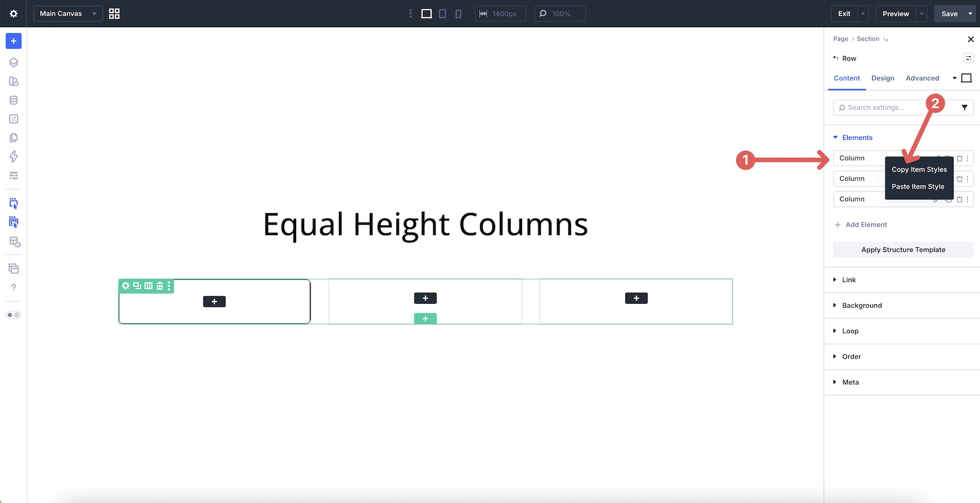Click Apply Structure Template button
This screenshot has width=980, height=503.
pyautogui.click(x=903, y=250)
